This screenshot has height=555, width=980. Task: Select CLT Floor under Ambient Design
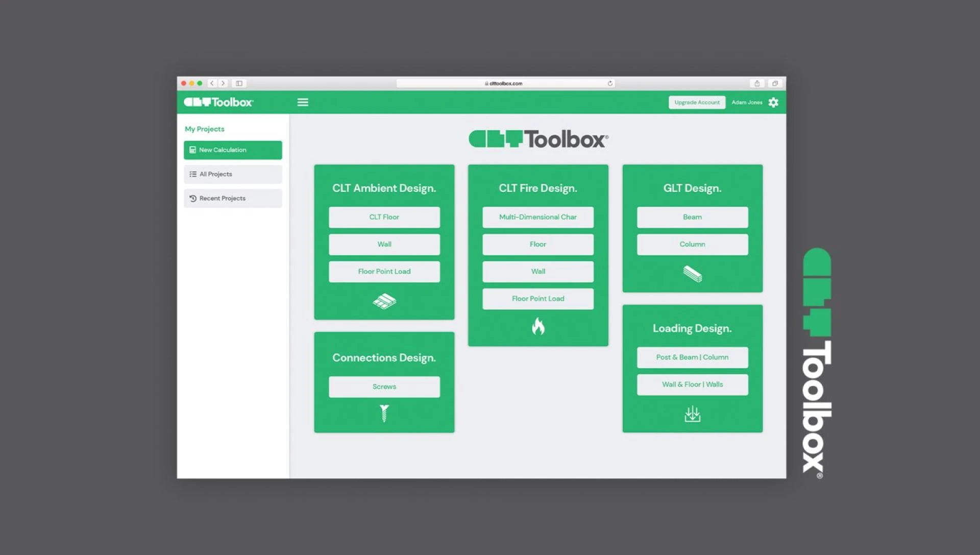(384, 217)
